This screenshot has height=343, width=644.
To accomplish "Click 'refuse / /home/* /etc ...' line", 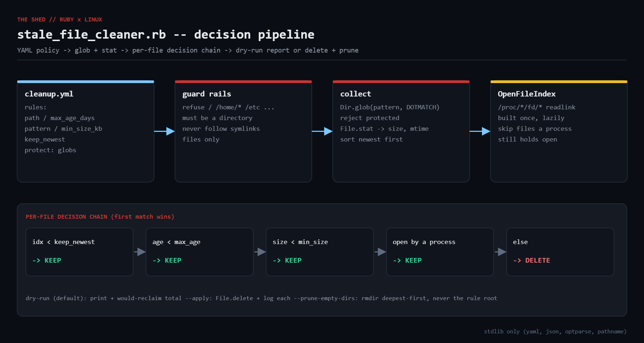I will click(228, 107).
